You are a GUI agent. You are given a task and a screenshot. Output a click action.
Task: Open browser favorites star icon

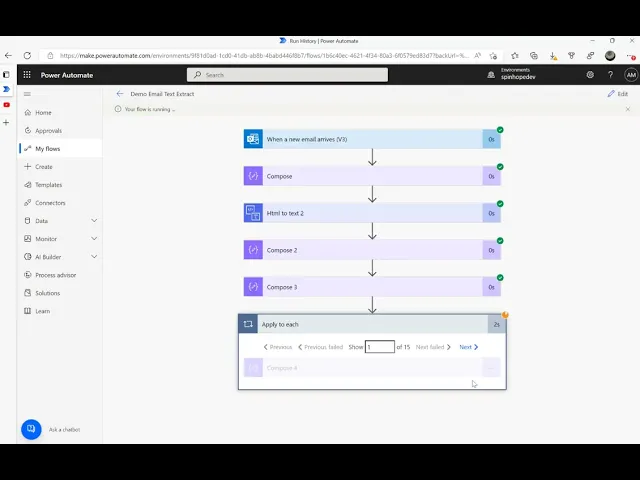point(515,56)
